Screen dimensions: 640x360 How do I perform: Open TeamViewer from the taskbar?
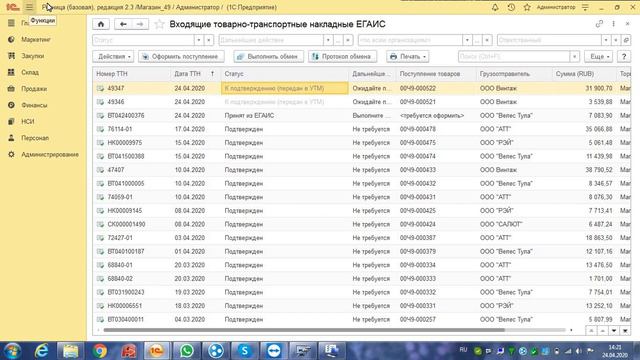point(274,351)
